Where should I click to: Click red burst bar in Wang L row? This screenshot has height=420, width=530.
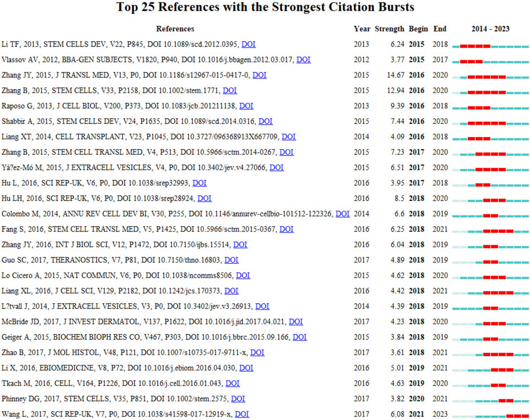[x=517, y=416]
